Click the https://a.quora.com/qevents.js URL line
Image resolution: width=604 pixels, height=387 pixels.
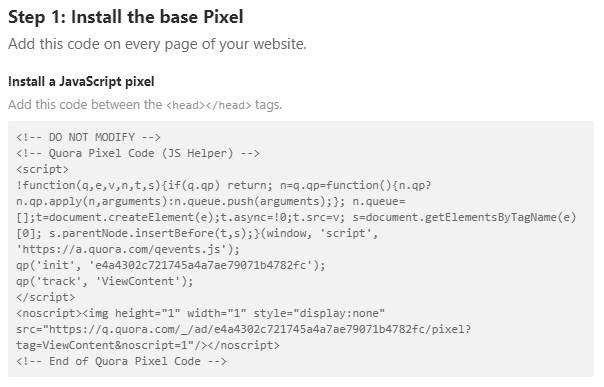coord(128,250)
